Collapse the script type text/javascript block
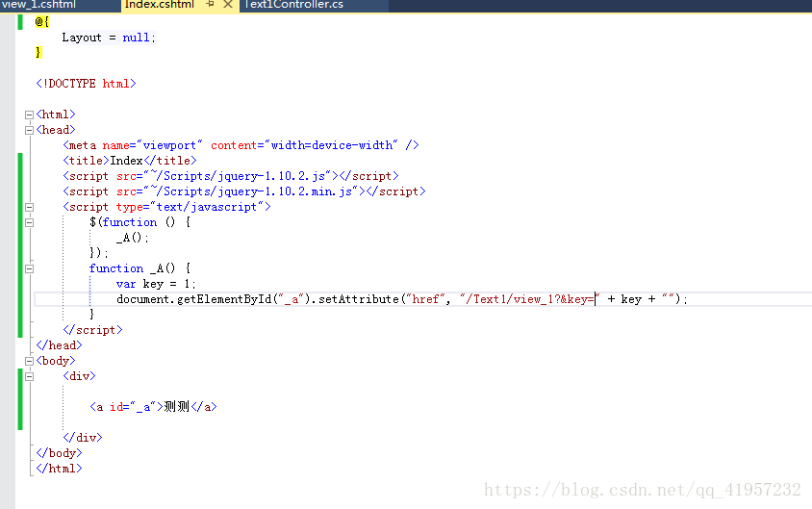This screenshot has height=509, width=812. point(30,207)
